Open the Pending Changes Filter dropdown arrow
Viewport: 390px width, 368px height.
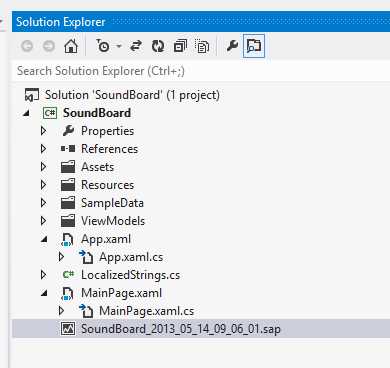click(x=119, y=46)
